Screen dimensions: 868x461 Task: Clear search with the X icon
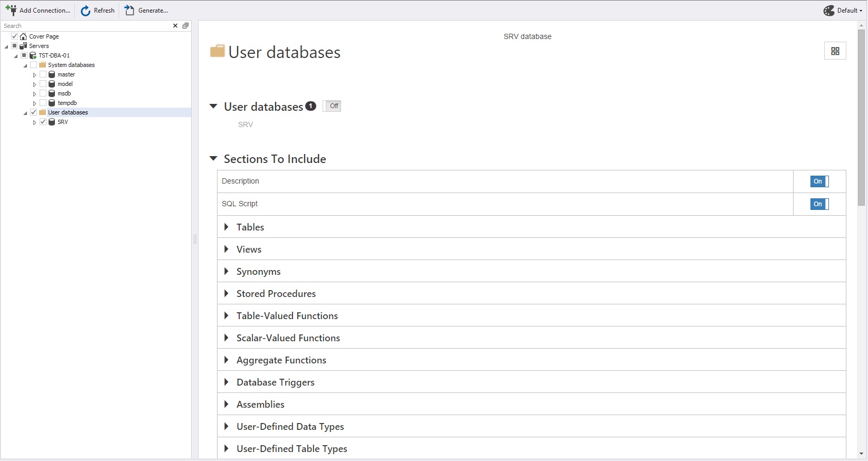(175, 26)
